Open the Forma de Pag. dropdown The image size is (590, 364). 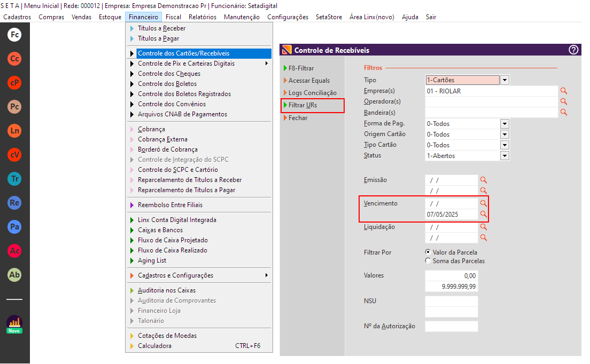504,124
